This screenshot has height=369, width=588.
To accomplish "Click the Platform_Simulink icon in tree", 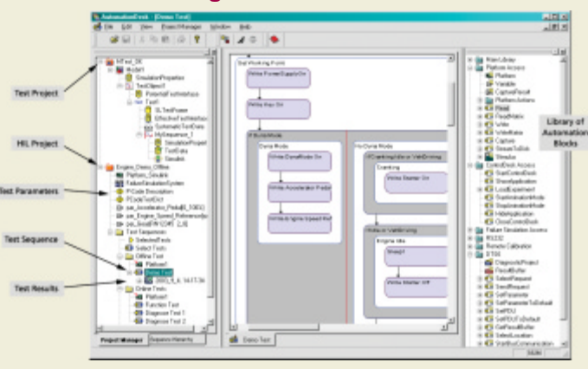I will click(120, 175).
